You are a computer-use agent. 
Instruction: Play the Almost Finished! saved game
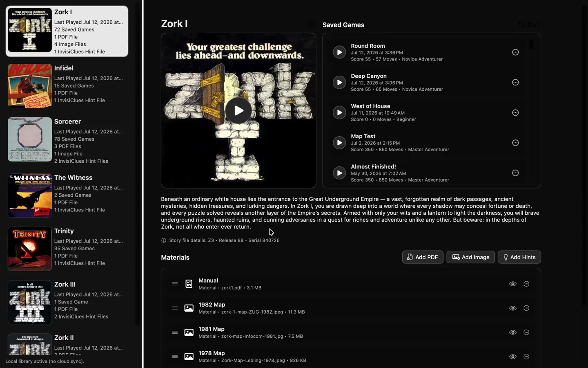pyautogui.click(x=339, y=173)
